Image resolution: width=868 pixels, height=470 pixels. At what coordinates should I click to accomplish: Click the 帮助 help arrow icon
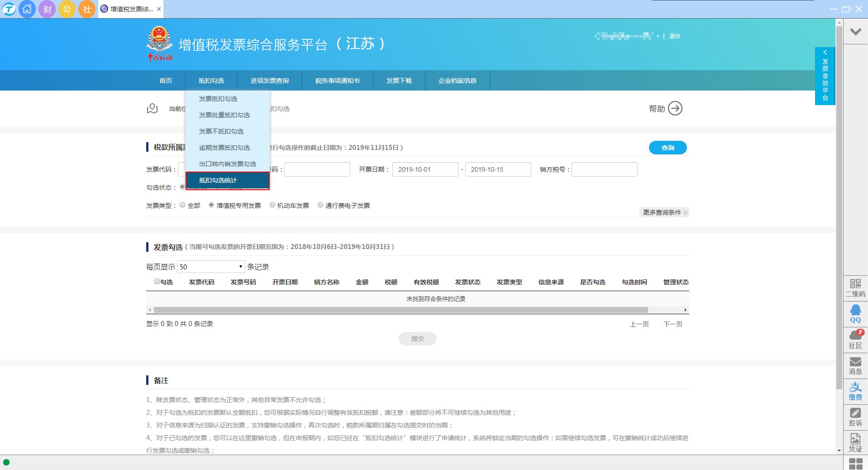(675, 109)
